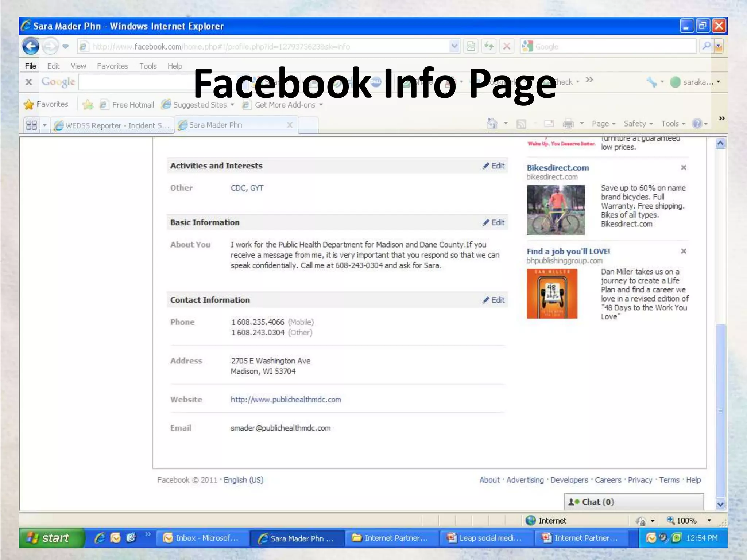
Task: Click the CDC, GYT interests text
Action: point(247,188)
